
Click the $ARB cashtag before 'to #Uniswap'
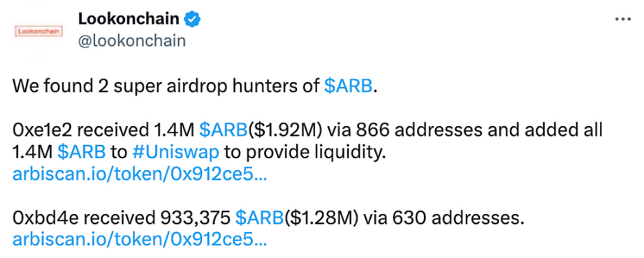tap(81, 152)
